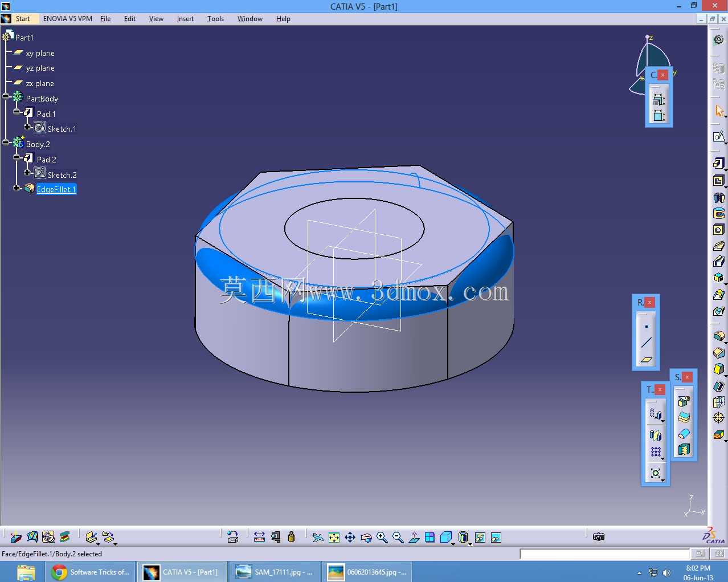The width and height of the screenshot is (728, 582).
Task: Click the Fly mode icon
Action: pyautogui.click(x=318, y=538)
